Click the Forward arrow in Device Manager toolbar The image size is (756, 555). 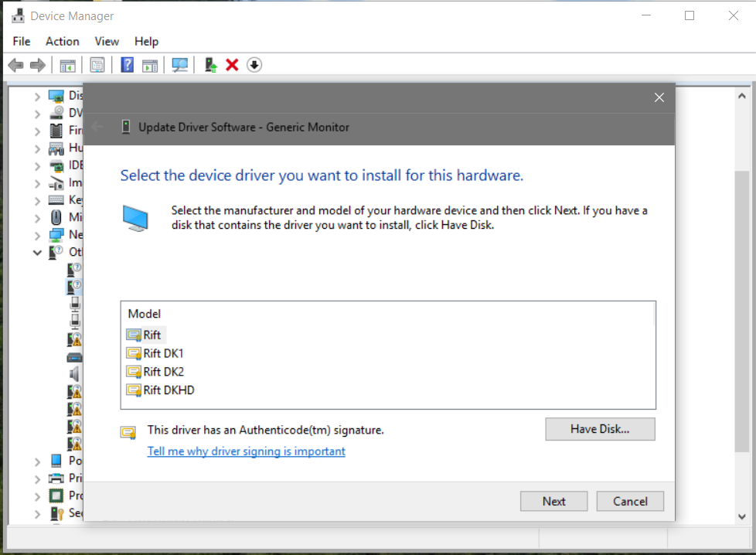click(x=37, y=66)
